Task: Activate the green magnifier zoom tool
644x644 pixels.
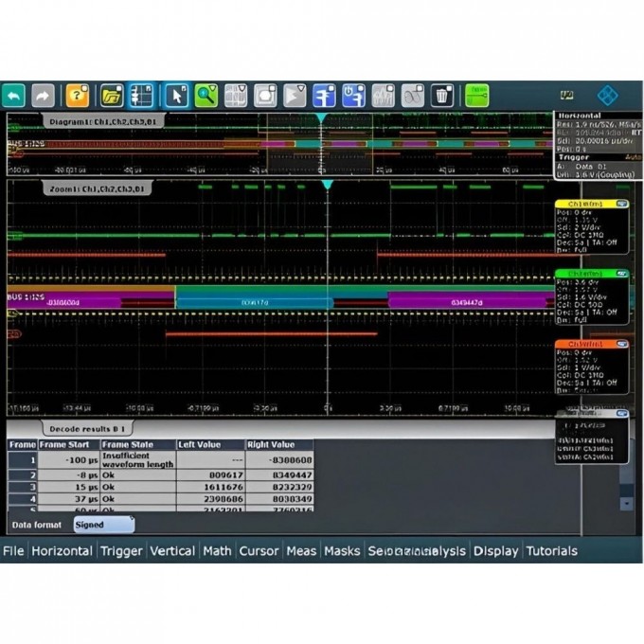Action: click(x=206, y=96)
